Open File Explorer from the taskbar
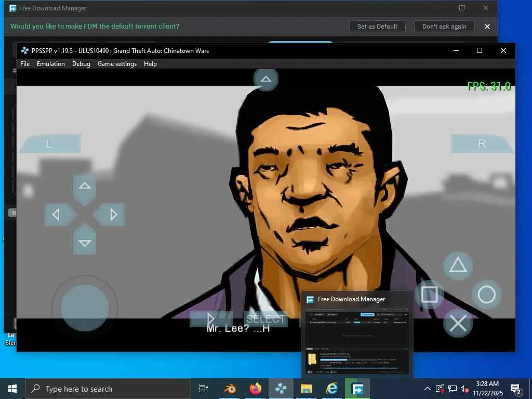 (x=307, y=389)
